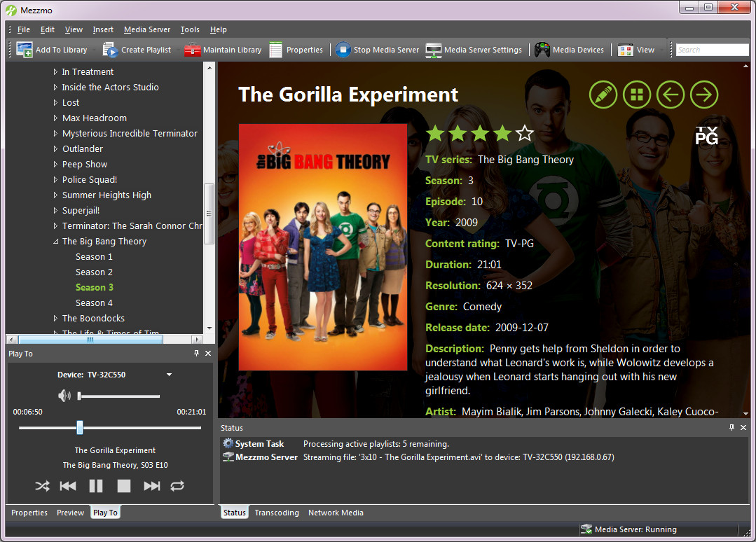Open the Help menu
The image size is (756, 542).
219,29
